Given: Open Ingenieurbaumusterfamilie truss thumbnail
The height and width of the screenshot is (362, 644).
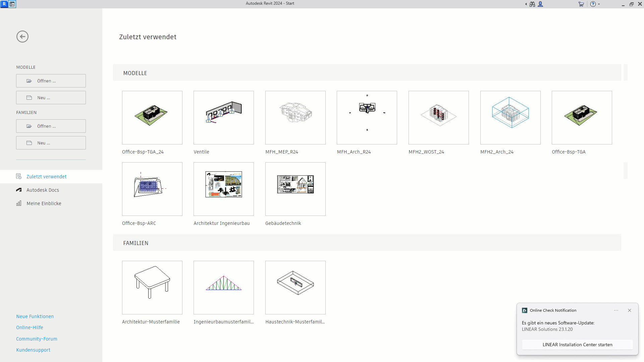Looking at the screenshot, I should (224, 288).
